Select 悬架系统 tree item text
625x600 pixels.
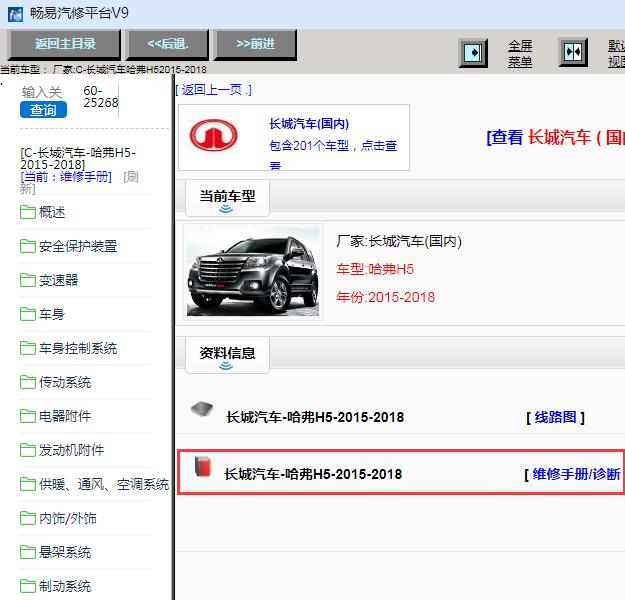(x=65, y=552)
